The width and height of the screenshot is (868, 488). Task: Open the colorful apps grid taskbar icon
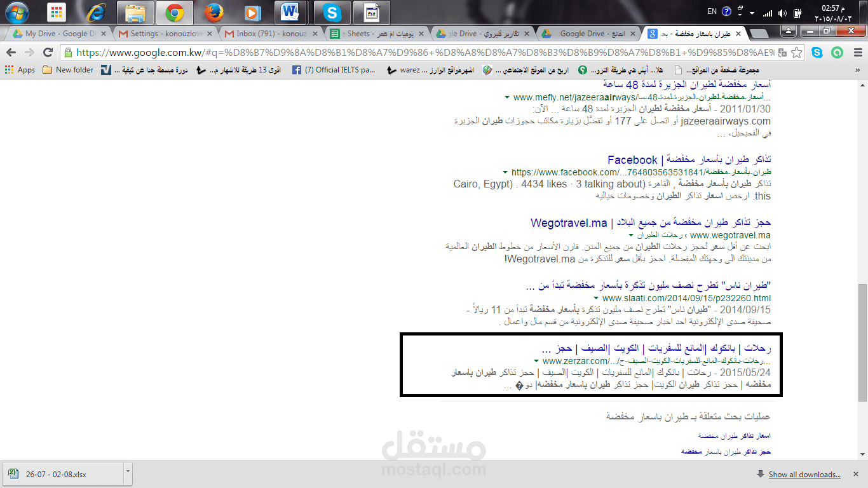point(57,12)
